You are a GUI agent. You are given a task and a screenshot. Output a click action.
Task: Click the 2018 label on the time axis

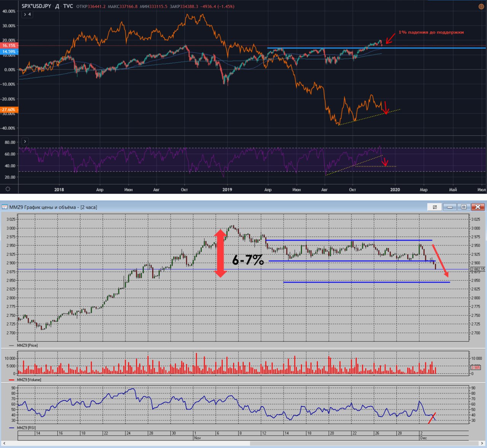[59, 190]
